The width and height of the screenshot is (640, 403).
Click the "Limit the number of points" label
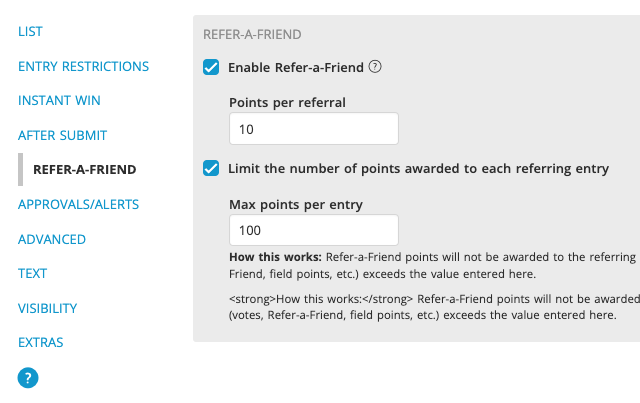coord(418,169)
